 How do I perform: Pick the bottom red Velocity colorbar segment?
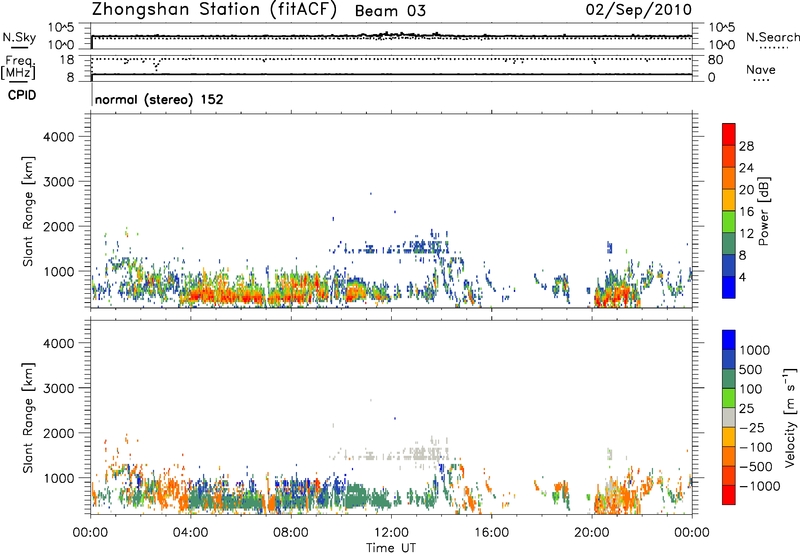(729, 495)
